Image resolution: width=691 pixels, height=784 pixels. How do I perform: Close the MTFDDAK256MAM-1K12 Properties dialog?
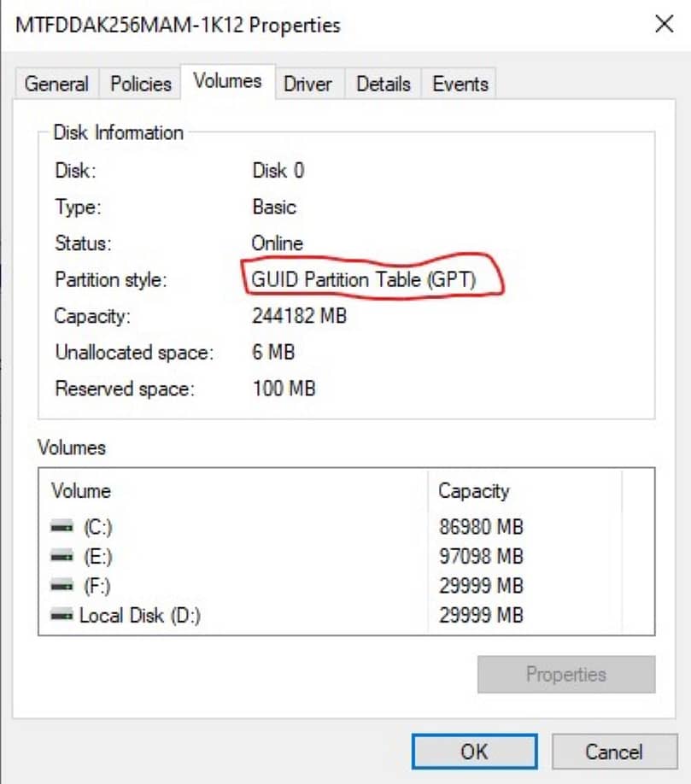tap(664, 25)
